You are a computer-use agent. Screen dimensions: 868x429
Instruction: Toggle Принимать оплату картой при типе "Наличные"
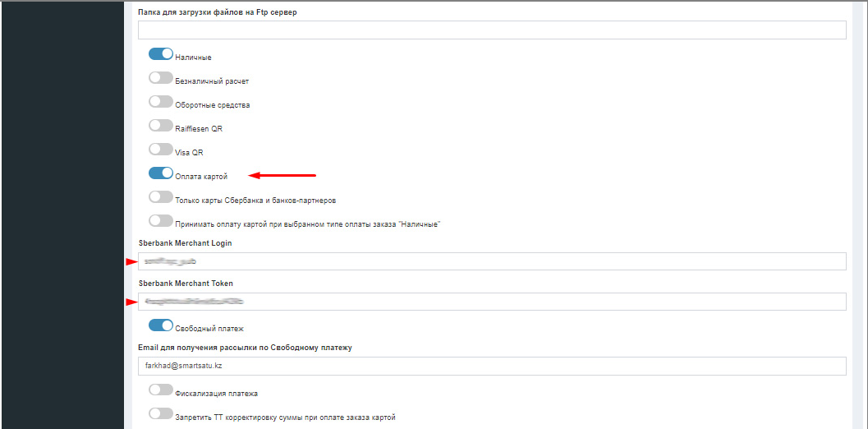[x=161, y=221]
